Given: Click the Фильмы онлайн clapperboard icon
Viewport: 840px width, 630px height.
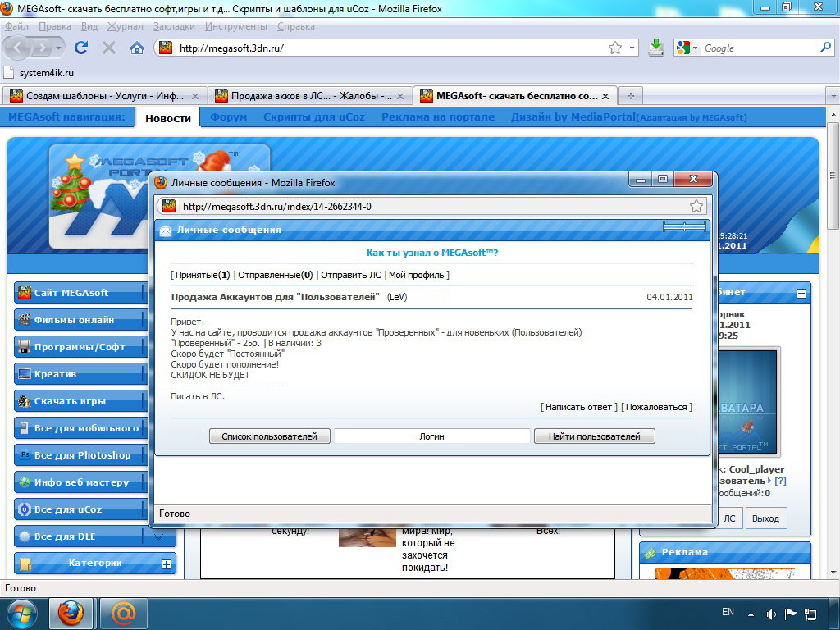Looking at the screenshot, I should point(24,320).
